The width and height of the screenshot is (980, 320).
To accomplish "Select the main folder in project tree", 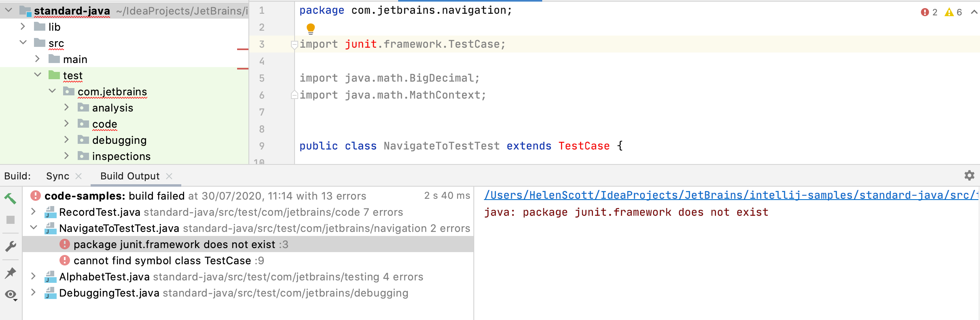I will 124,59.
